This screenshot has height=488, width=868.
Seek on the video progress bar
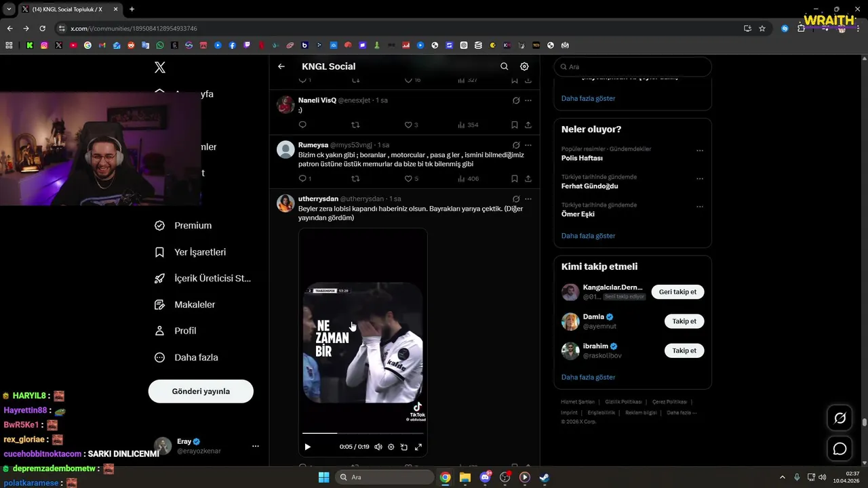click(x=363, y=432)
